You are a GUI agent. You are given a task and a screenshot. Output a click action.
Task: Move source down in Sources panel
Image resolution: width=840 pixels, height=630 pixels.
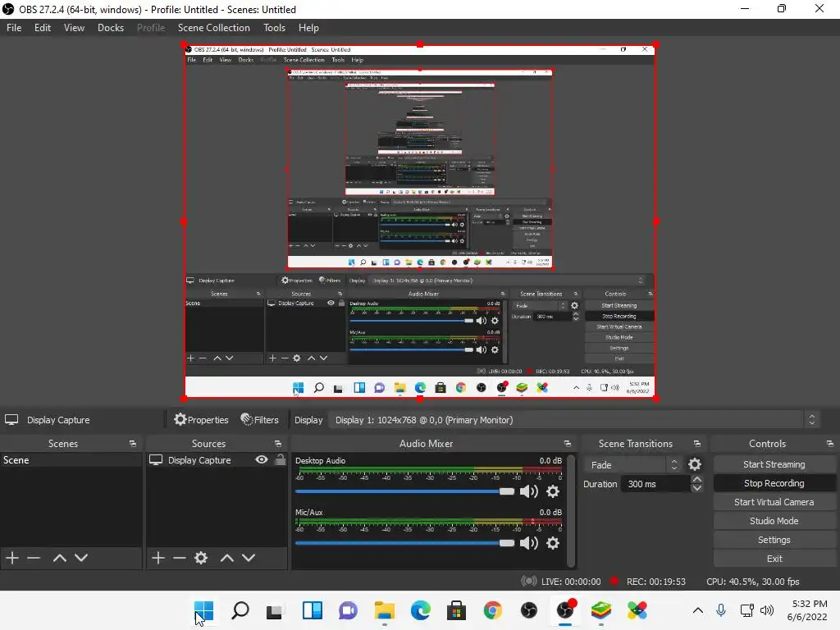pyautogui.click(x=249, y=558)
